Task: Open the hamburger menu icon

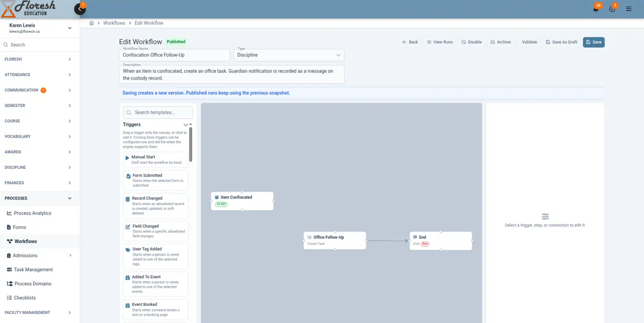Action: coord(628,9)
